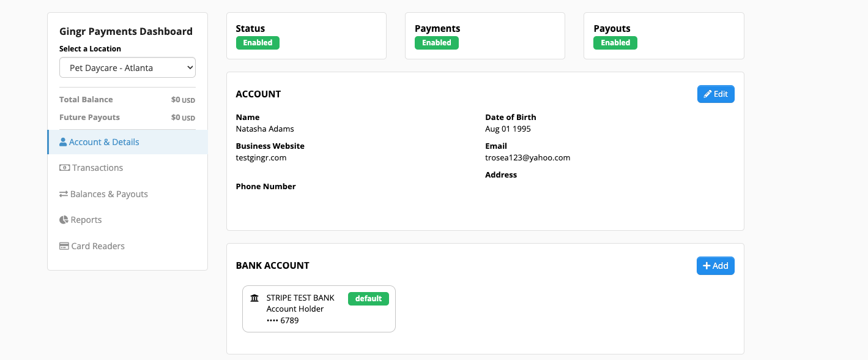Click the pencil icon in Edit button

(x=708, y=94)
